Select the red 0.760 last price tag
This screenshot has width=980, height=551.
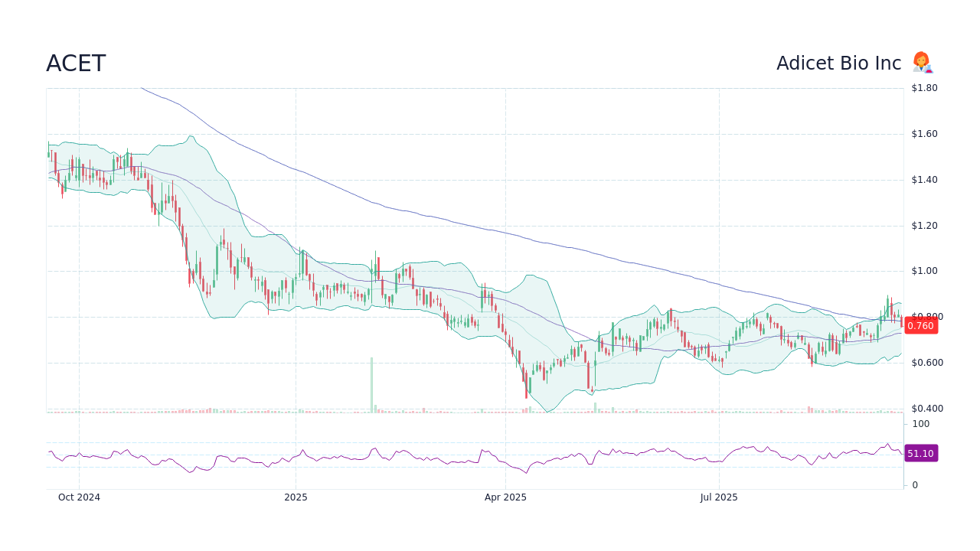pyautogui.click(x=921, y=324)
